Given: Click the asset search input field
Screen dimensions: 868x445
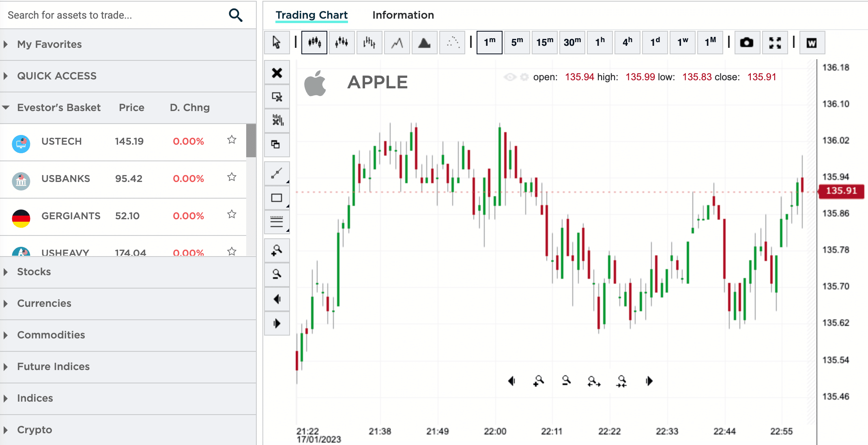Looking at the screenshot, I should tap(114, 15).
